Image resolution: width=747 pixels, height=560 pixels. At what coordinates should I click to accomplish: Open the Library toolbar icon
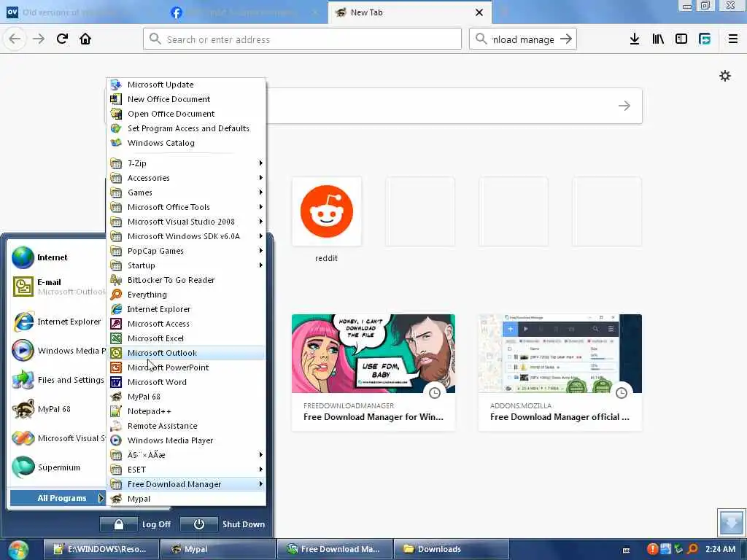[658, 39]
